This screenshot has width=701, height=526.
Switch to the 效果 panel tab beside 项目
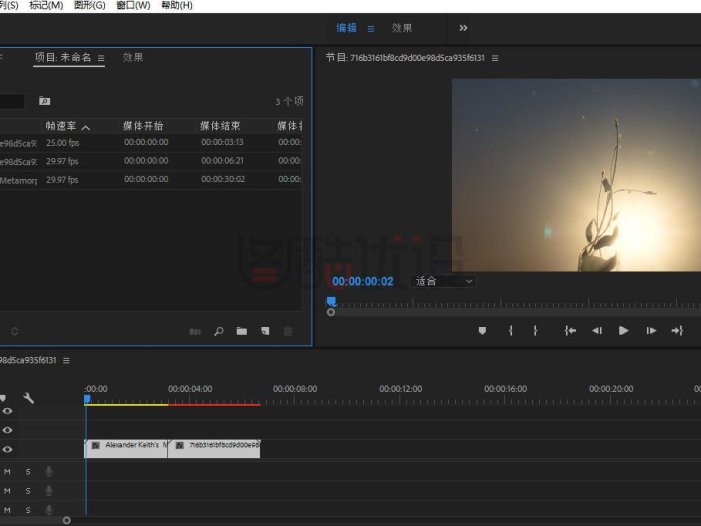[133, 58]
